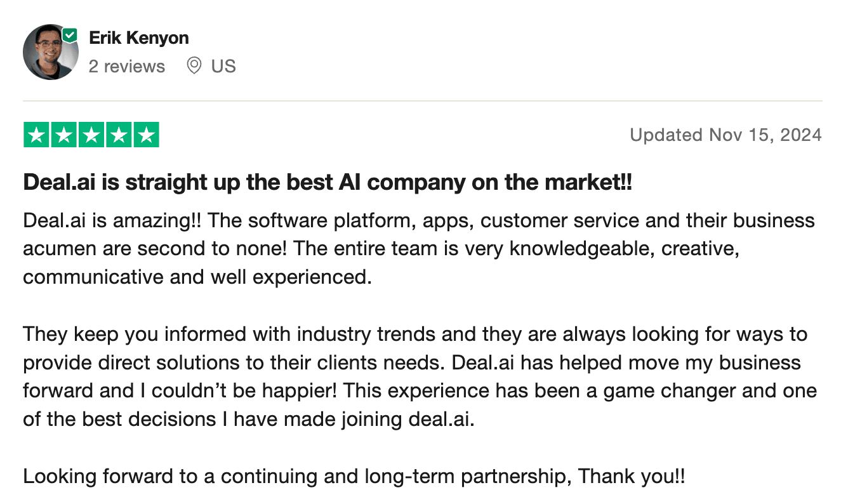The height and width of the screenshot is (504, 848).
Task: Click the fourth green rating star
Action: tap(119, 135)
